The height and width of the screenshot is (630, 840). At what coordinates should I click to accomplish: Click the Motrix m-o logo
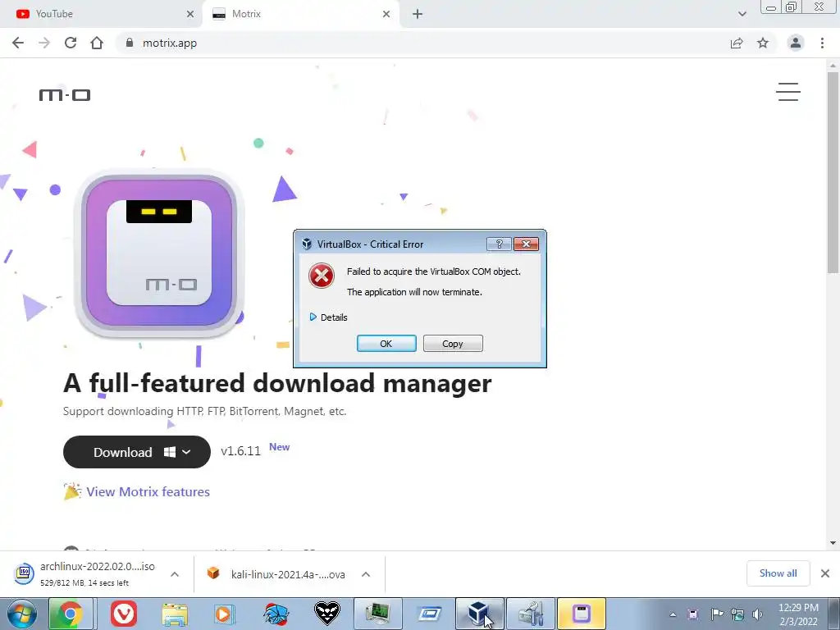click(65, 95)
